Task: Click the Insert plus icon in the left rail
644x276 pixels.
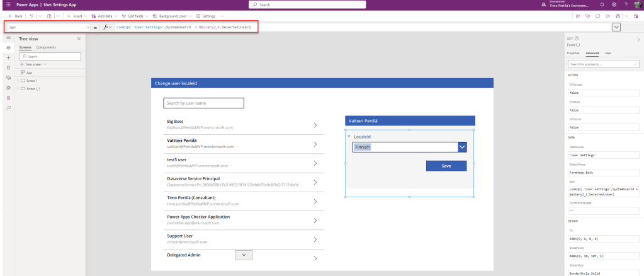Action: coord(8,57)
